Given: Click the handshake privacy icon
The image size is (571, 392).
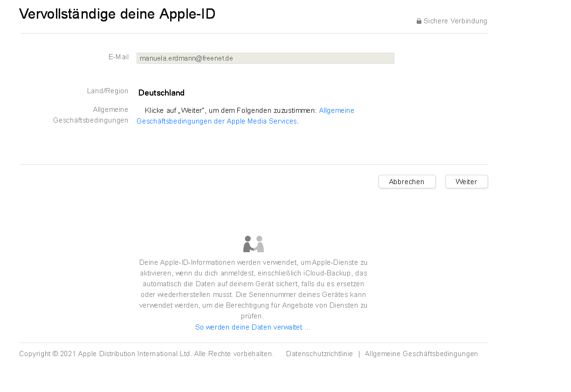Looking at the screenshot, I should pyautogui.click(x=254, y=244).
